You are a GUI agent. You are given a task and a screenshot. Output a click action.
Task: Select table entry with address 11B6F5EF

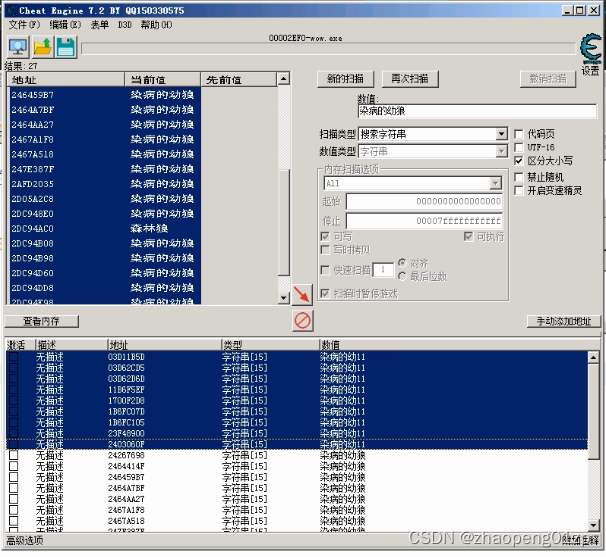tap(297, 390)
